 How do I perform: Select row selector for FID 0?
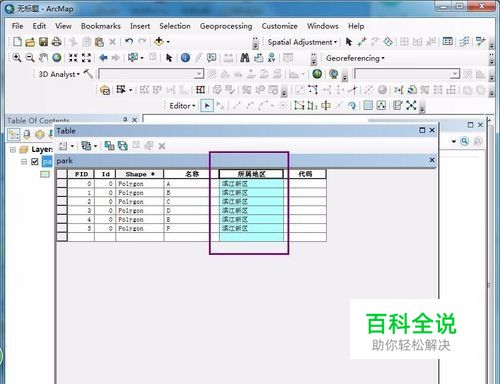tap(62, 183)
